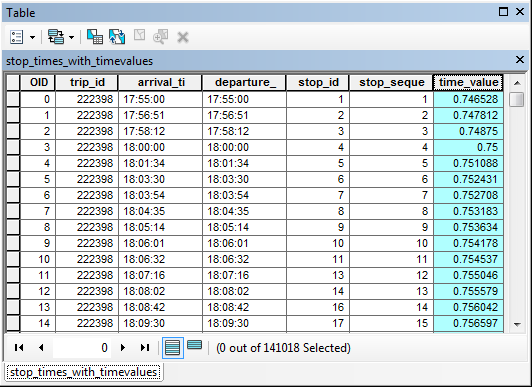Go to the next record

(123, 347)
